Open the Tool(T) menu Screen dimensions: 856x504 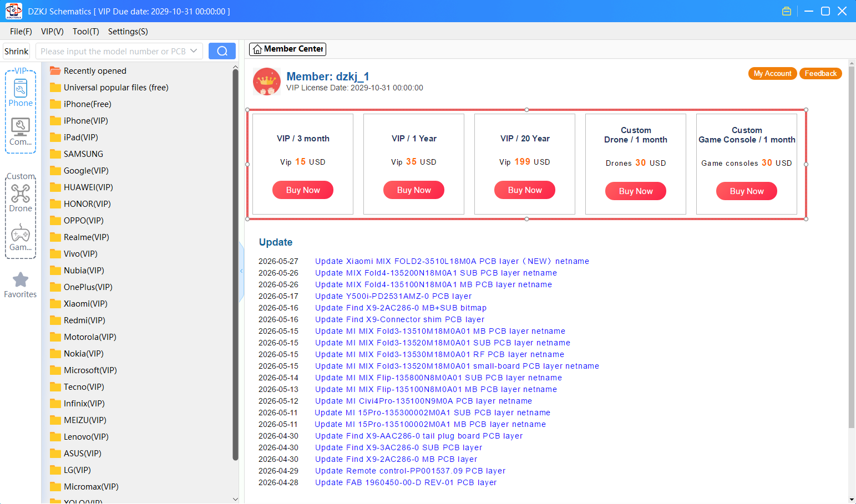[85, 32]
